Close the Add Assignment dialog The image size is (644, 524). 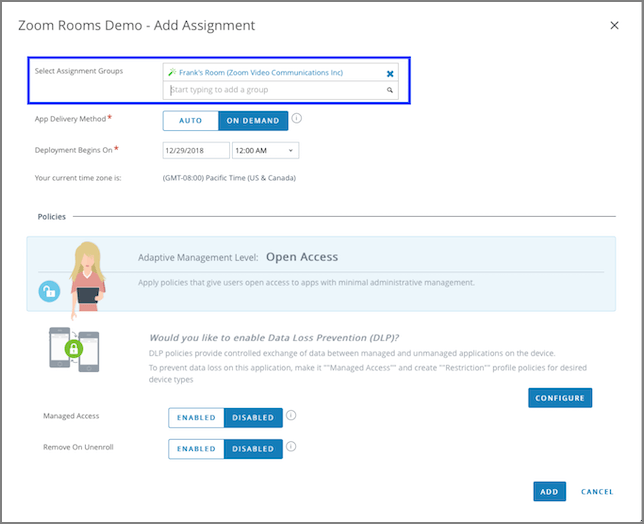(x=614, y=25)
